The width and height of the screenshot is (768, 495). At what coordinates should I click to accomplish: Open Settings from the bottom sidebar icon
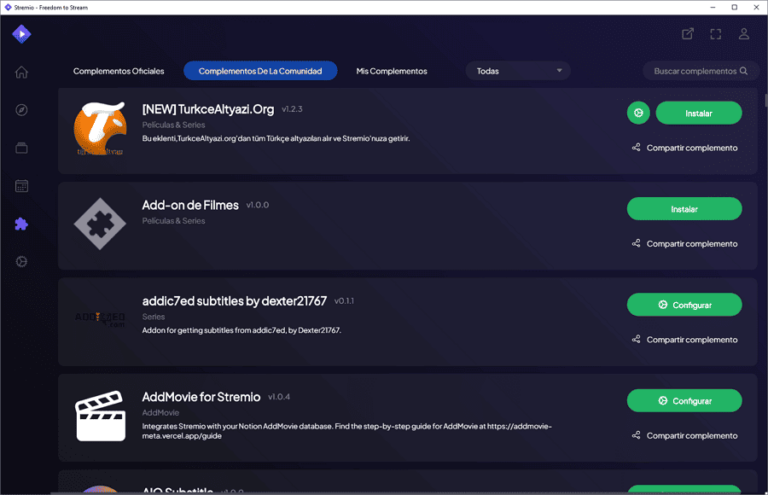(x=21, y=262)
